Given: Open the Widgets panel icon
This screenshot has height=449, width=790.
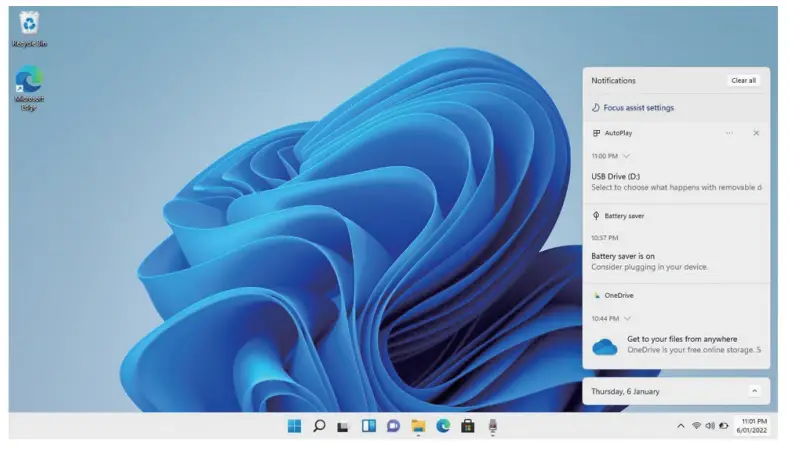Looking at the screenshot, I should (368, 426).
